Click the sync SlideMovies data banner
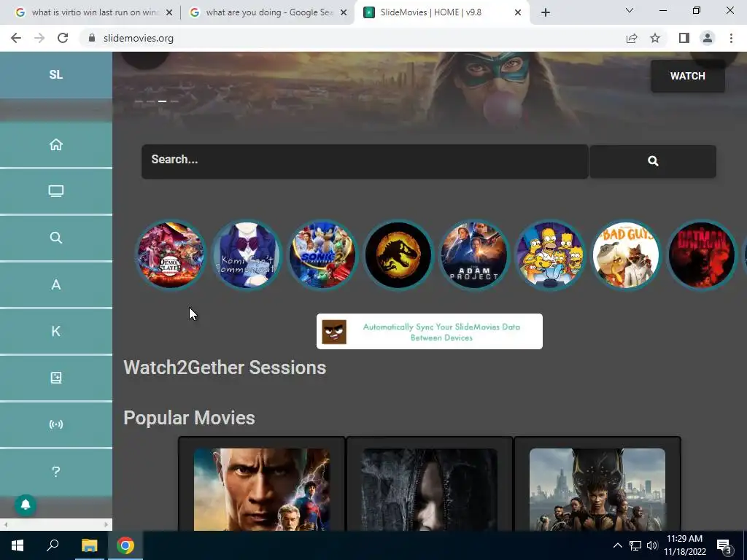The width and height of the screenshot is (747, 560). 429,332
